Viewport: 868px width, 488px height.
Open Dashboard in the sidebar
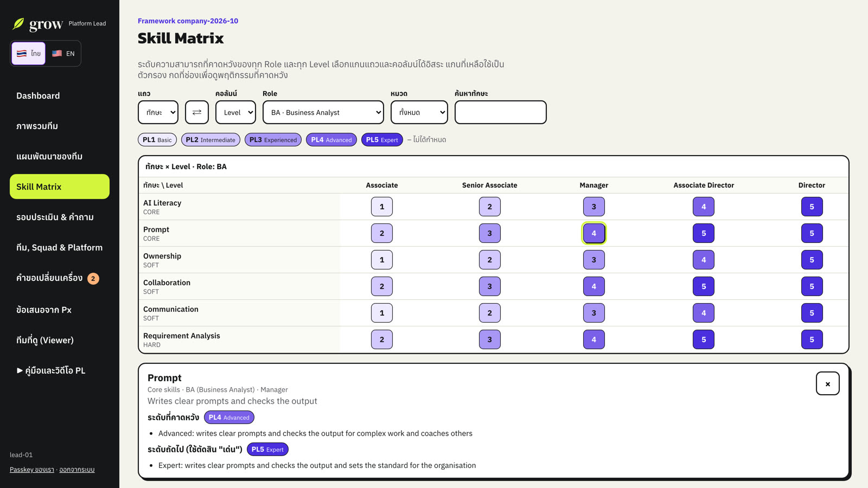click(x=60, y=95)
